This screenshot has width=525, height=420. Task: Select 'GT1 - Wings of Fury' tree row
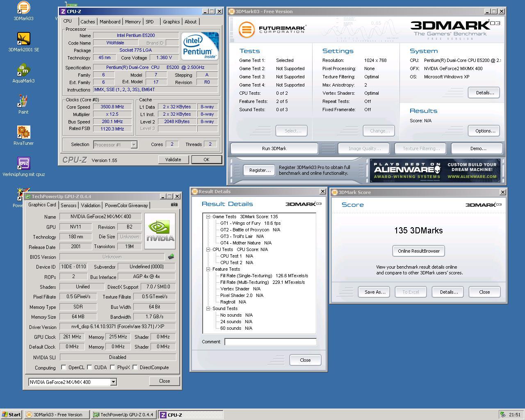coord(250,223)
